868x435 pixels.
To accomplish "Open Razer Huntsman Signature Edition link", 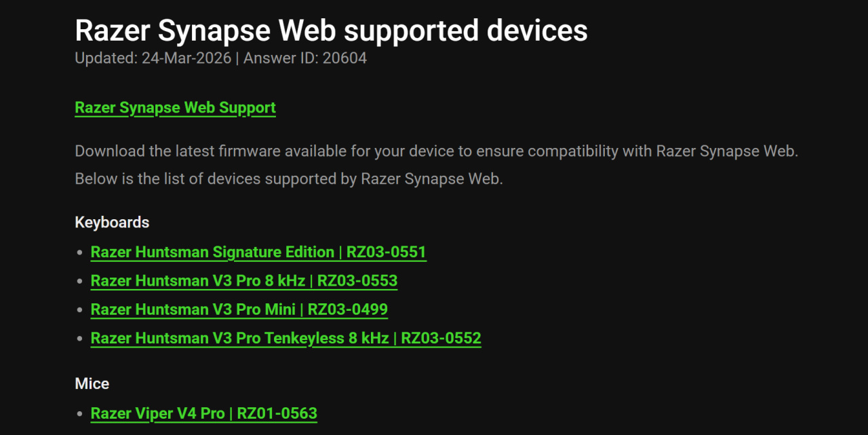I will 258,252.
